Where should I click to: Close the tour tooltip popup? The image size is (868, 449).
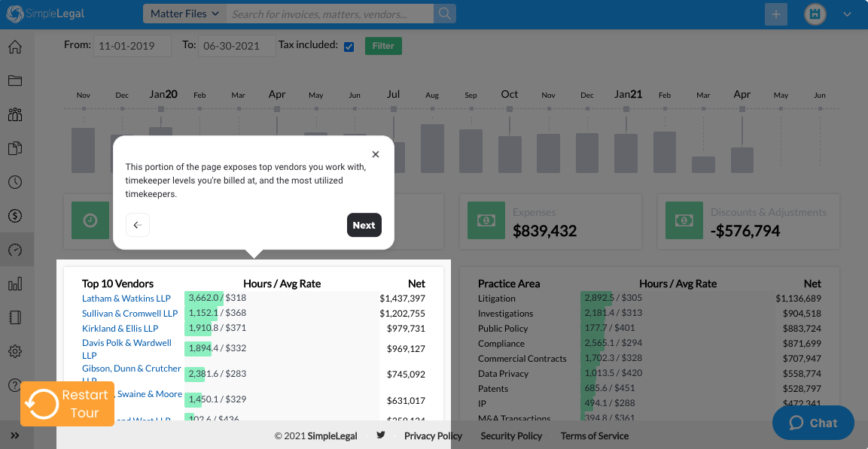pyautogui.click(x=376, y=154)
